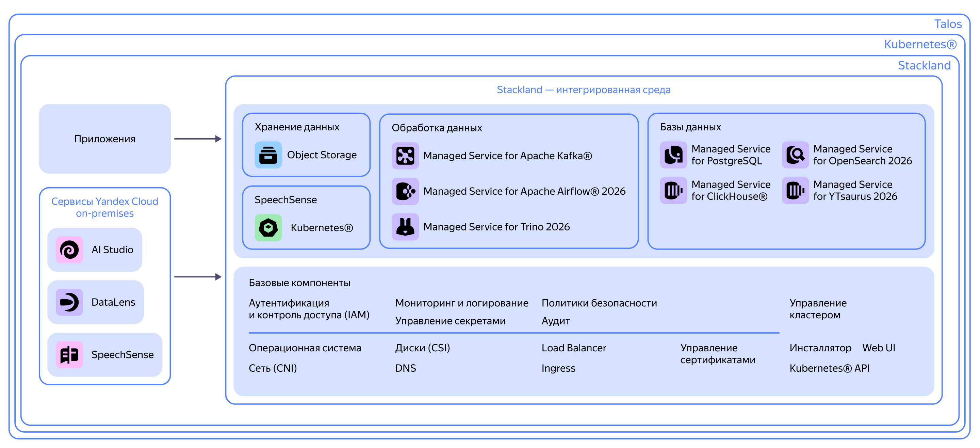
Task: Click the YTsaurus service icon
Action: [x=795, y=190]
